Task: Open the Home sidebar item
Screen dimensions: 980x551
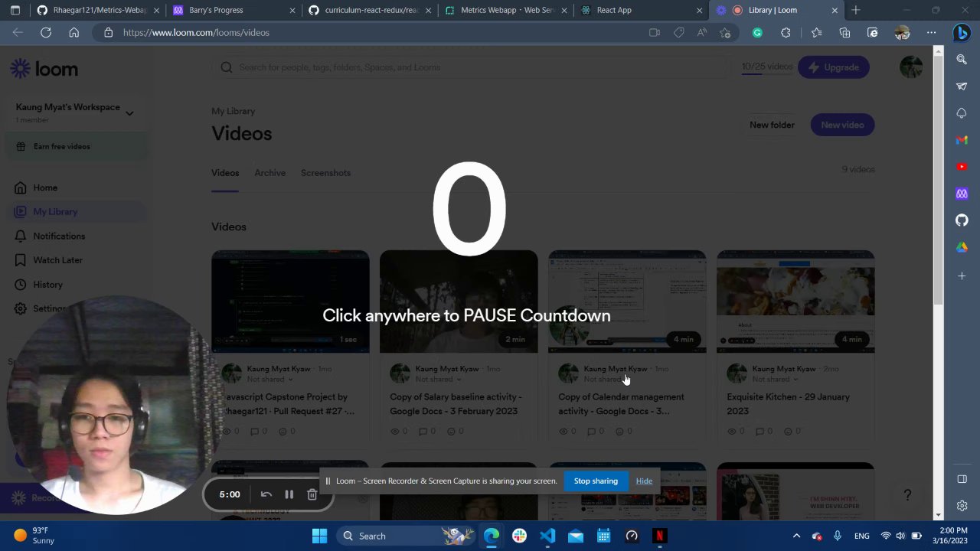Action: (45, 187)
